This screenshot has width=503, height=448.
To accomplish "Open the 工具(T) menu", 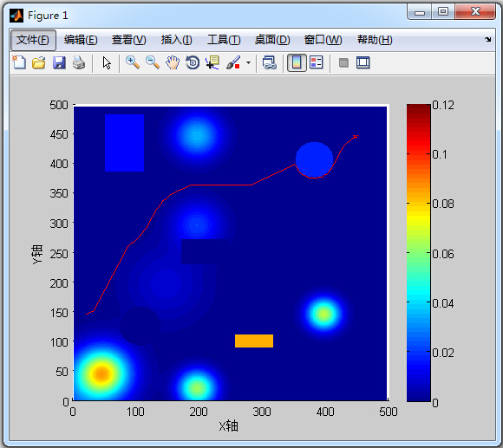I will [x=224, y=40].
